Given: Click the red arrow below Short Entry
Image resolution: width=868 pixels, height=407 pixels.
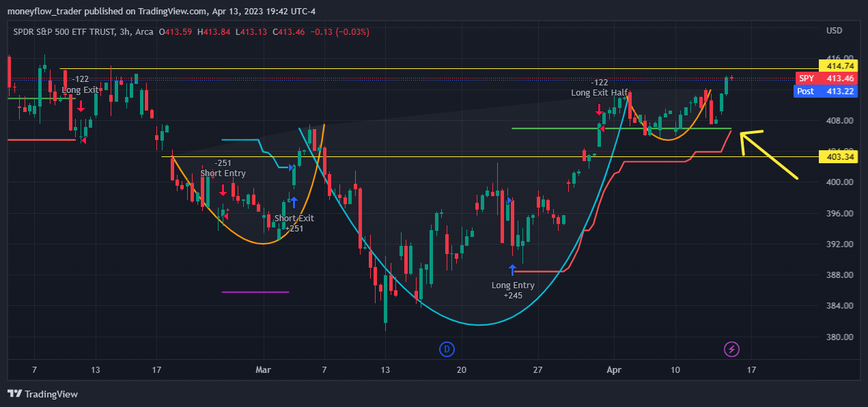Looking at the screenshot, I should (x=223, y=190).
